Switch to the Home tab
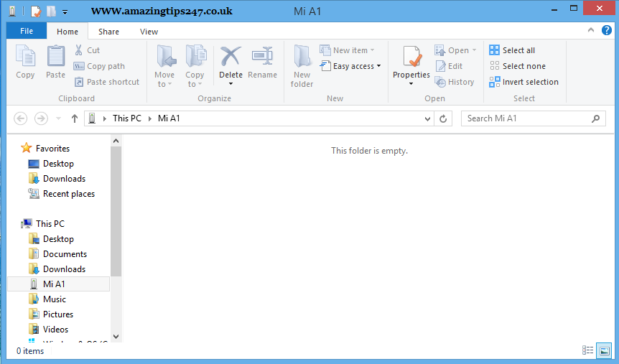Screen dimensions: 619x364 point(67,32)
